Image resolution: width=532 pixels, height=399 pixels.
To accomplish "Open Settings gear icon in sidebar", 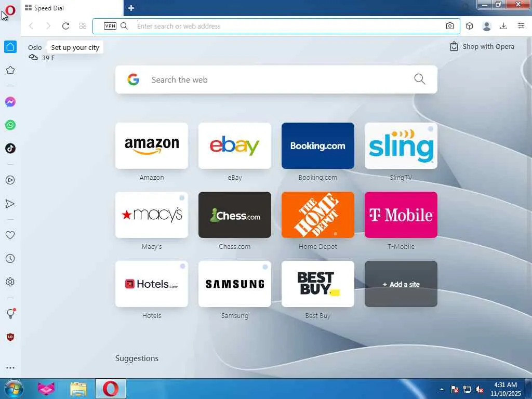I will pos(10,282).
